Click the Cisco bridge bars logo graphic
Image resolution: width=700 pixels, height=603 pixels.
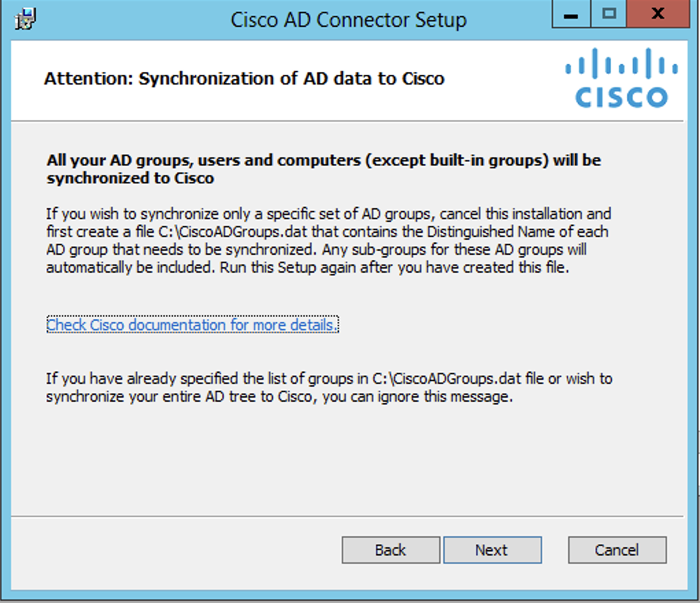click(622, 63)
